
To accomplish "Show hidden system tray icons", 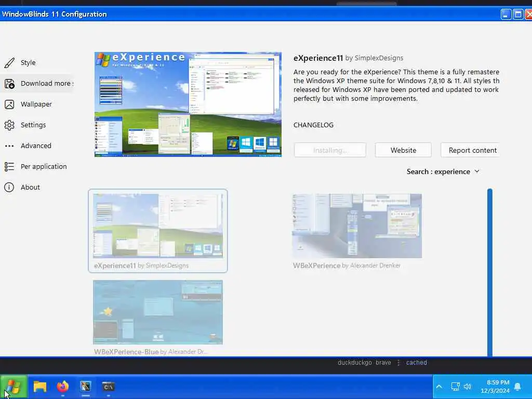I will tap(438, 387).
